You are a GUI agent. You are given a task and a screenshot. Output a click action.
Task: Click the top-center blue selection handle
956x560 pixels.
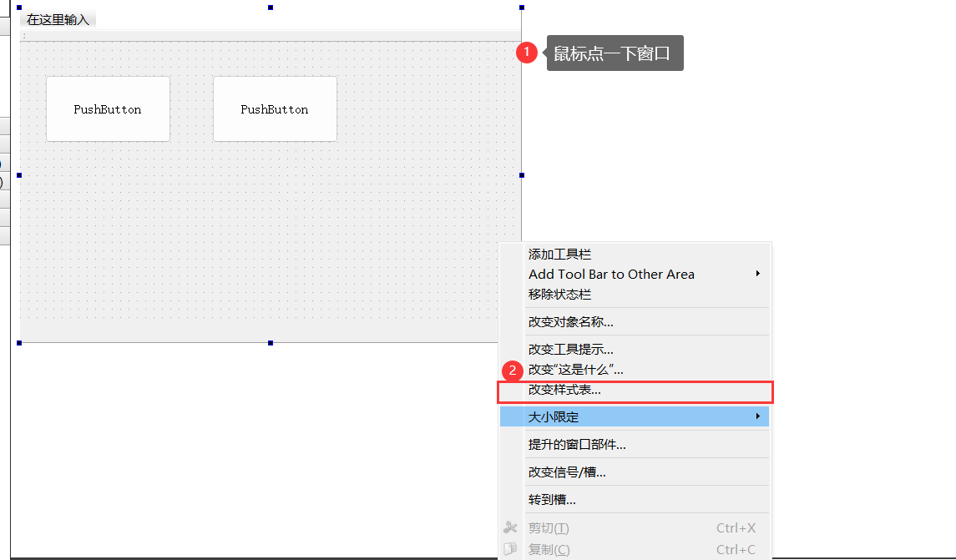click(270, 8)
